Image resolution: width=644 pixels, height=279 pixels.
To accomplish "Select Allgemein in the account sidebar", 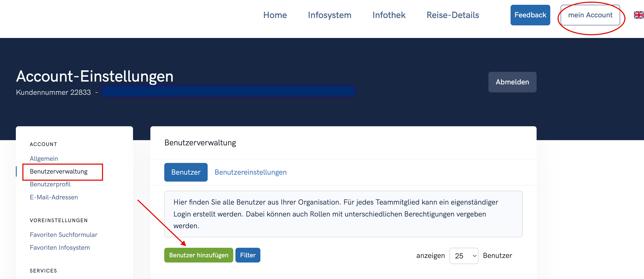I will coord(44,159).
